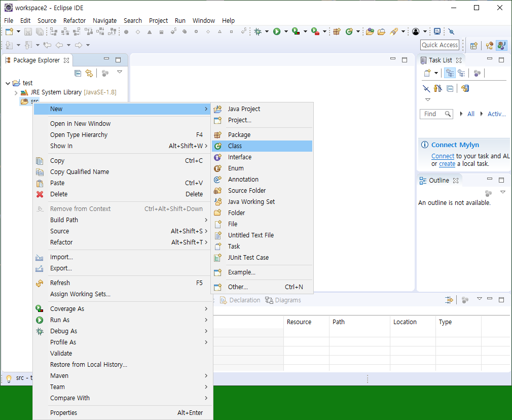Click the Source Folder icon in submenu
The image size is (512, 420).
(x=218, y=191)
